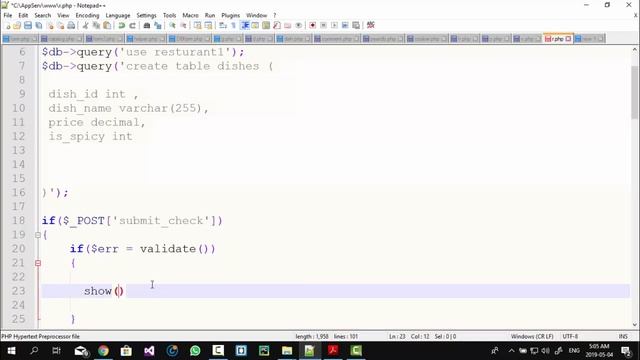The height and width of the screenshot is (360, 640).
Task: Open WhatsApp from the taskbar
Action: 195,351
